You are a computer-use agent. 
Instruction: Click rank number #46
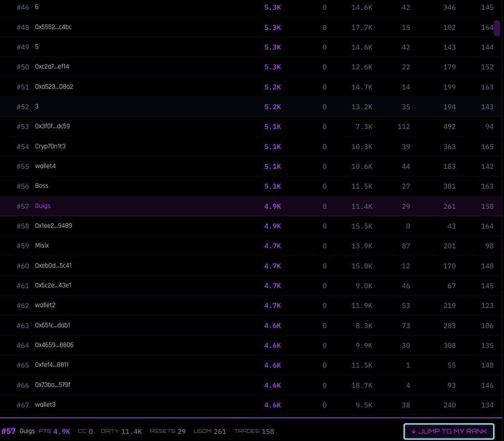pyautogui.click(x=23, y=7)
